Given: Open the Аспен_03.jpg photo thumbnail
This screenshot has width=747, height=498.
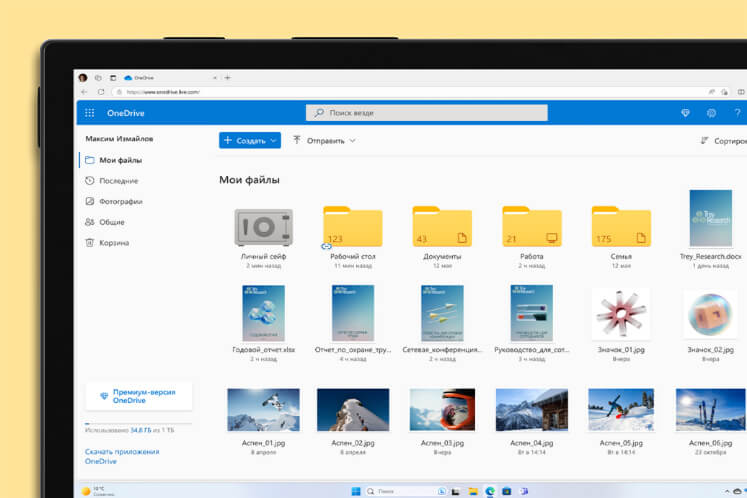Looking at the screenshot, I should coord(442,410).
